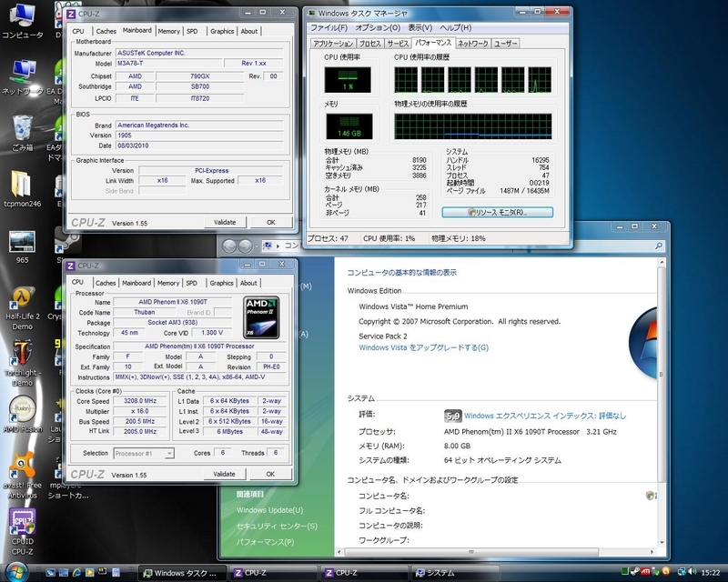Viewport: 728px width, 582px height.
Task: Switch to the アプリケーション tab
Action: 333,44
